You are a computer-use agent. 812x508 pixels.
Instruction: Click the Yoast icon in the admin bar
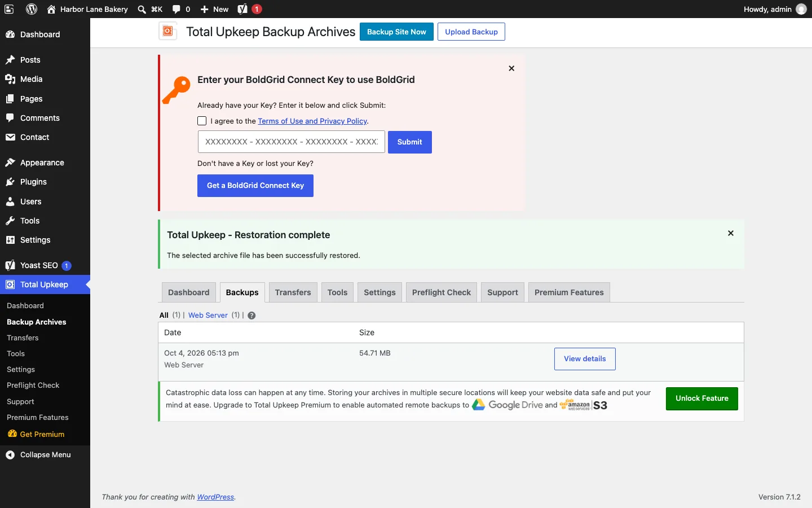click(x=242, y=9)
